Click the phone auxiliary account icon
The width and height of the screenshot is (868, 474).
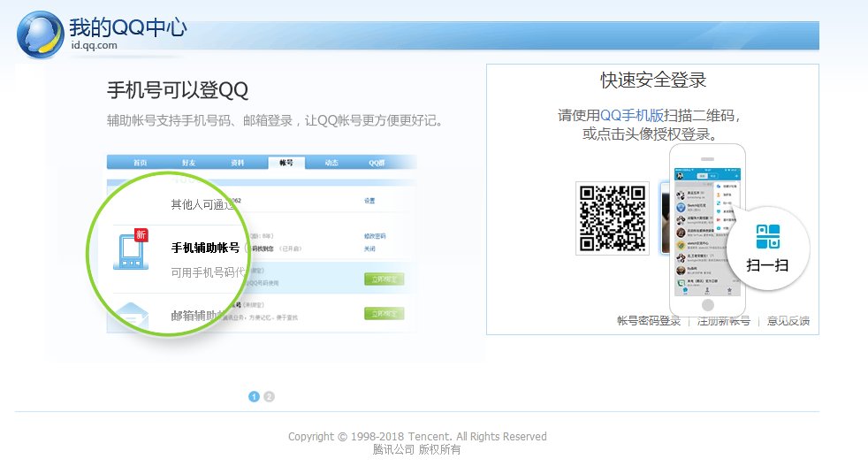(131, 251)
